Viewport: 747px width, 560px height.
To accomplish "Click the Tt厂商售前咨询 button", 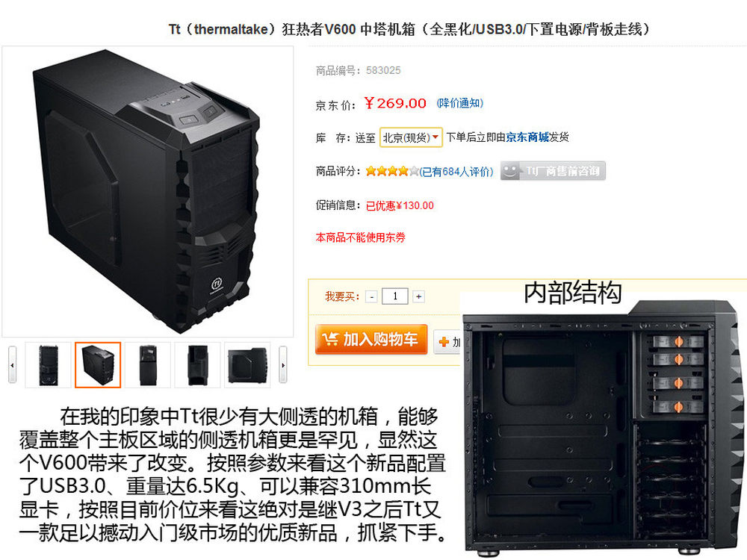I will [x=553, y=170].
